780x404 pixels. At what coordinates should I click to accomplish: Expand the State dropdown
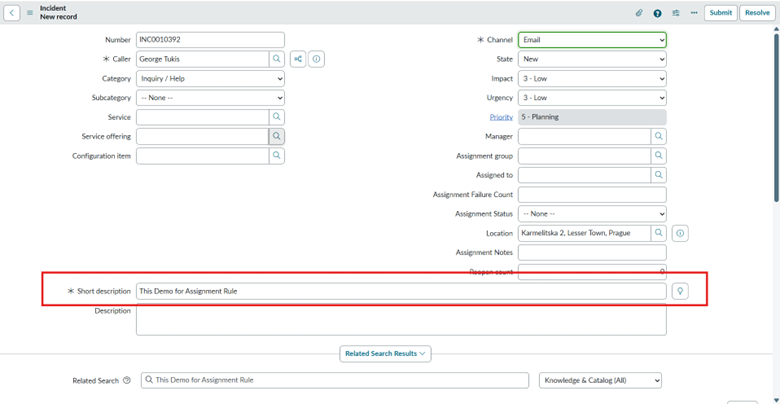[x=592, y=59]
